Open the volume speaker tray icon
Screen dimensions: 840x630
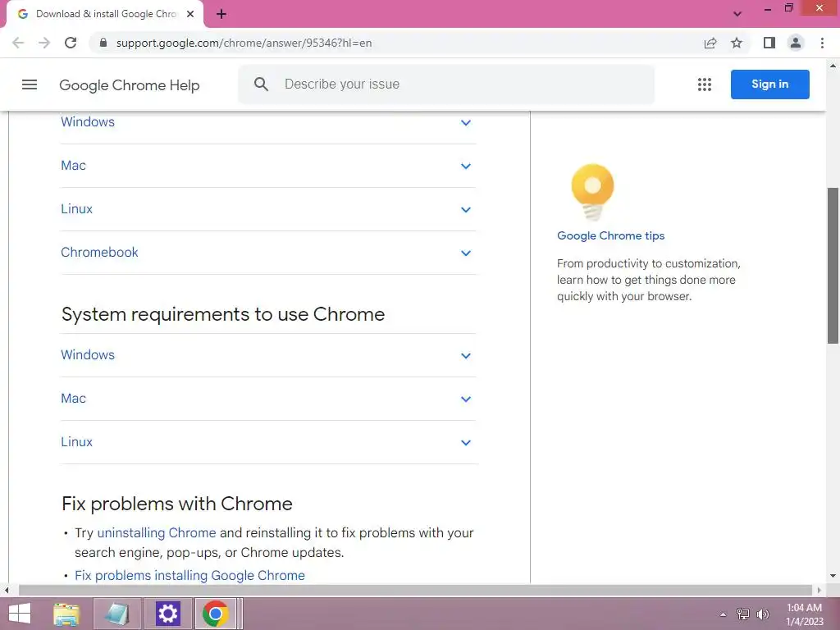762,614
